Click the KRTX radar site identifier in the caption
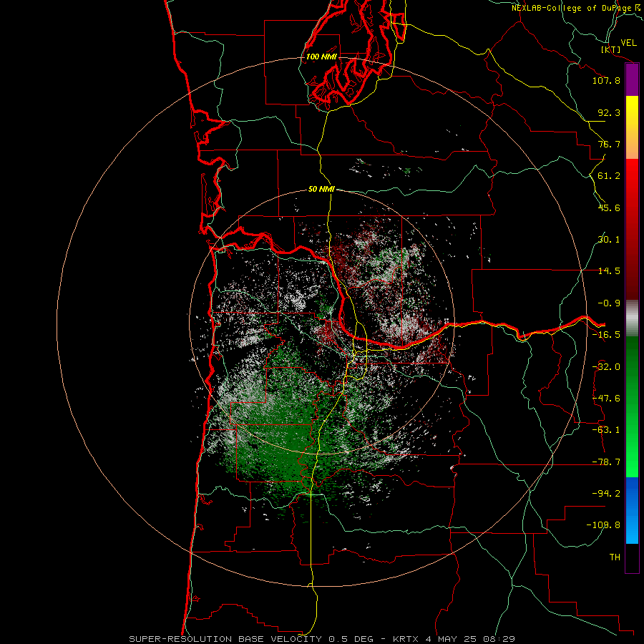 [x=406, y=639]
